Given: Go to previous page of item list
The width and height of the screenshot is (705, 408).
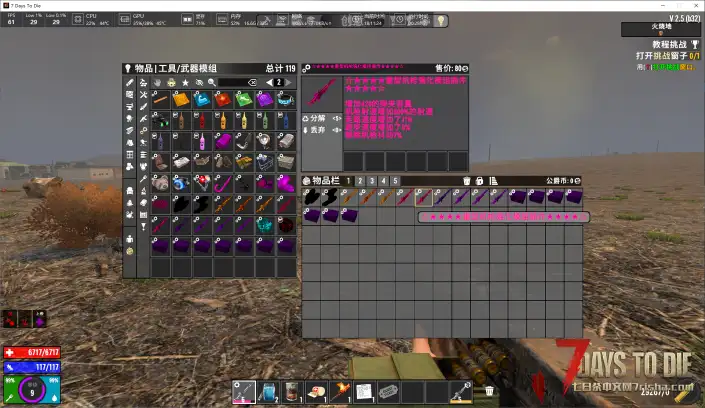Looking at the screenshot, I should pos(268,82).
